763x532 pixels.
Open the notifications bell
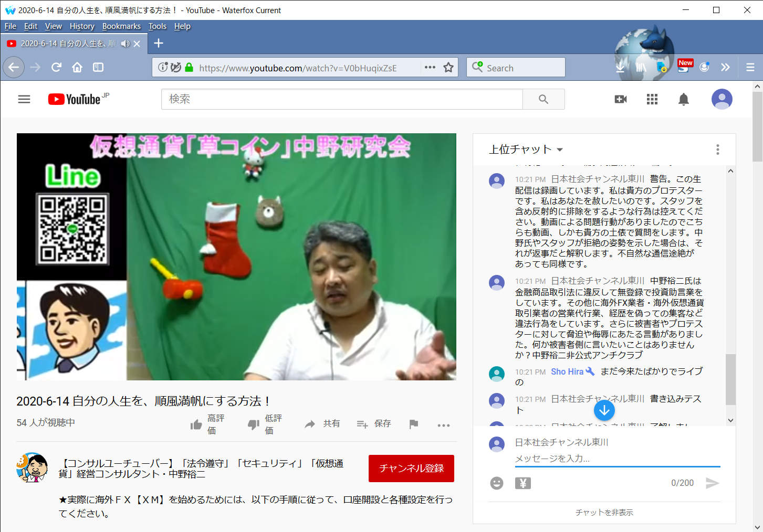pos(683,99)
